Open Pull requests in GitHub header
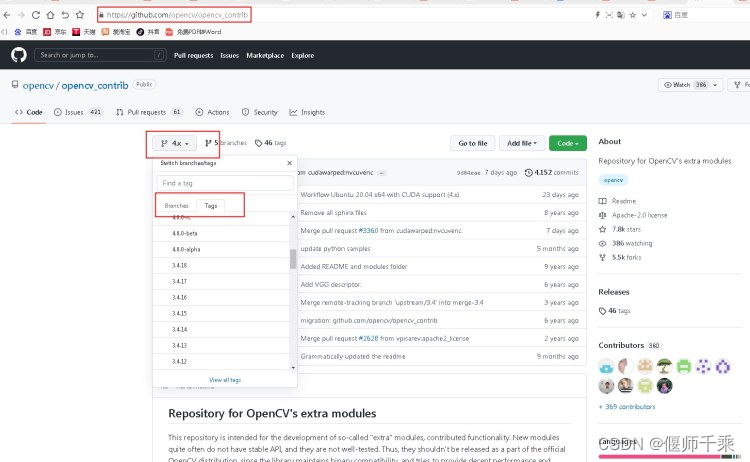 (193, 55)
